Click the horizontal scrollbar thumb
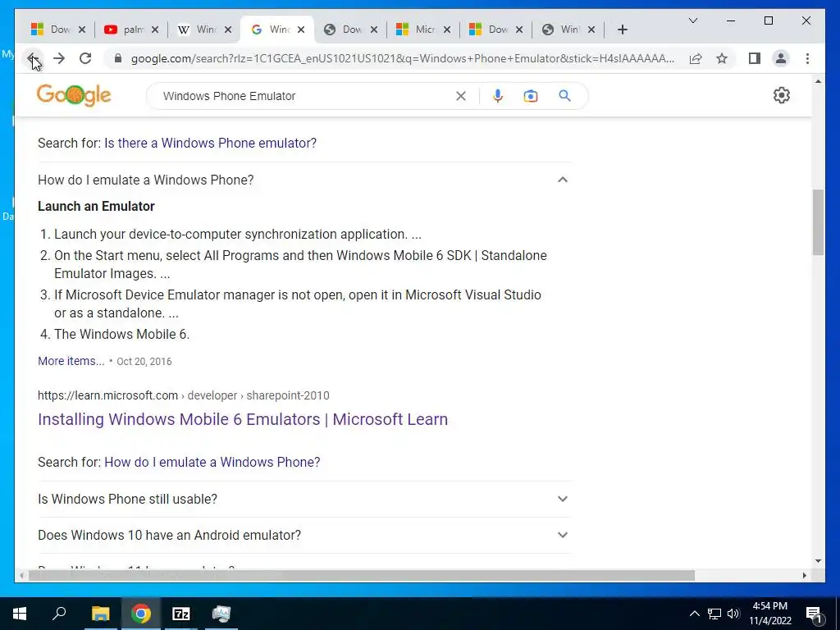Image resolution: width=840 pixels, height=630 pixels. tap(362, 575)
